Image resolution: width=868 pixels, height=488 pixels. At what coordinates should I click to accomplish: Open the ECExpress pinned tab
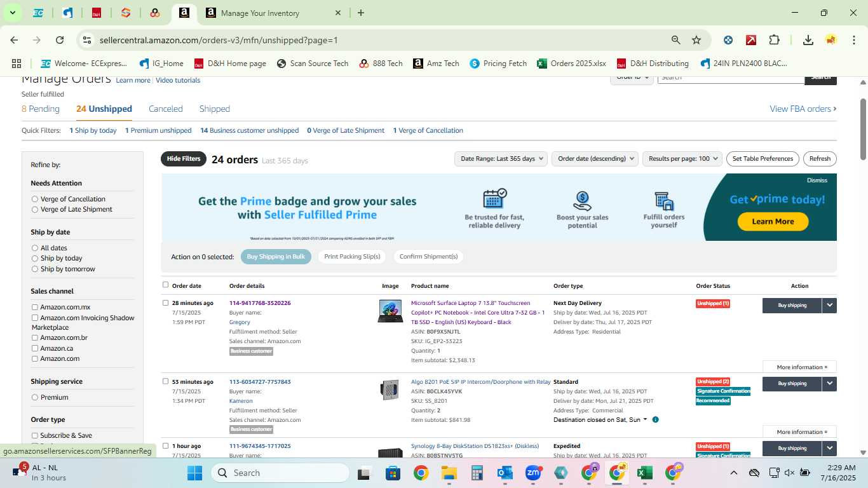[x=38, y=13]
